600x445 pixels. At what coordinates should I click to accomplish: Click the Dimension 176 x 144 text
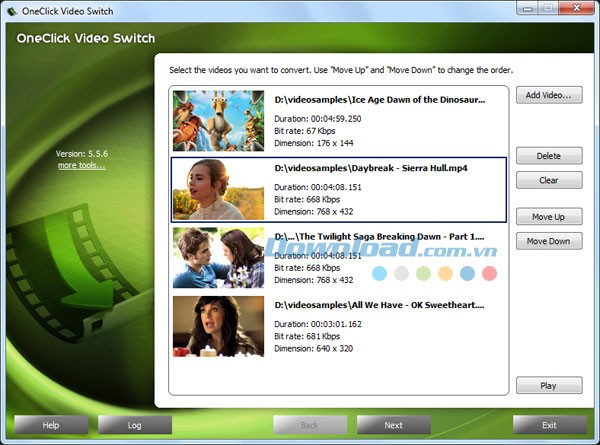coord(314,143)
